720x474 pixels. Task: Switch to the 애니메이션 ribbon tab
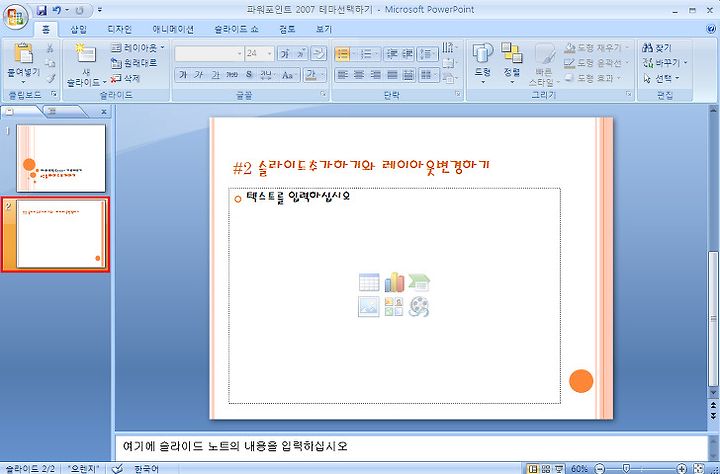[173, 29]
